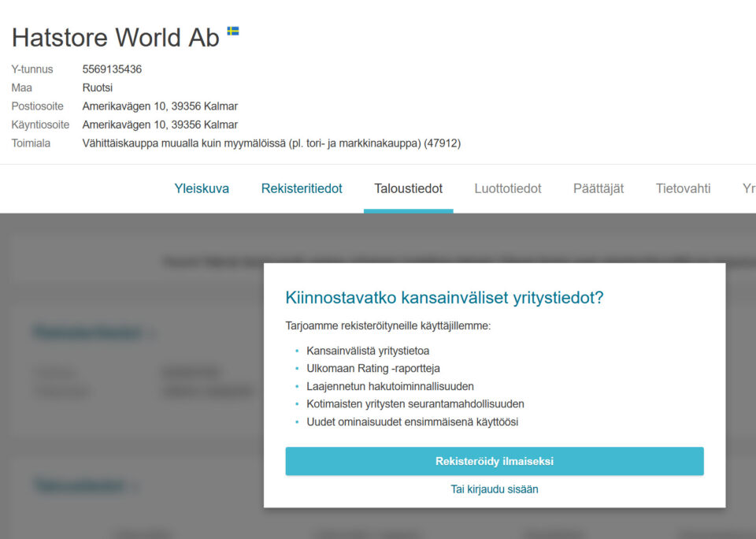The width and height of the screenshot is (756, 539).
Task: Select the Y-tunnus value 5569135436
Action: tap(112, 69)
